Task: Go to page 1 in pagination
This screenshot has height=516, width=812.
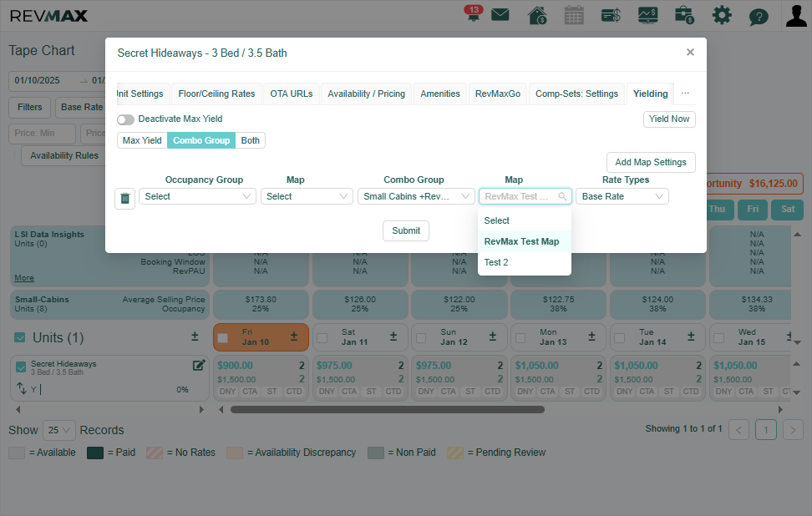Action: click(766, 430)
